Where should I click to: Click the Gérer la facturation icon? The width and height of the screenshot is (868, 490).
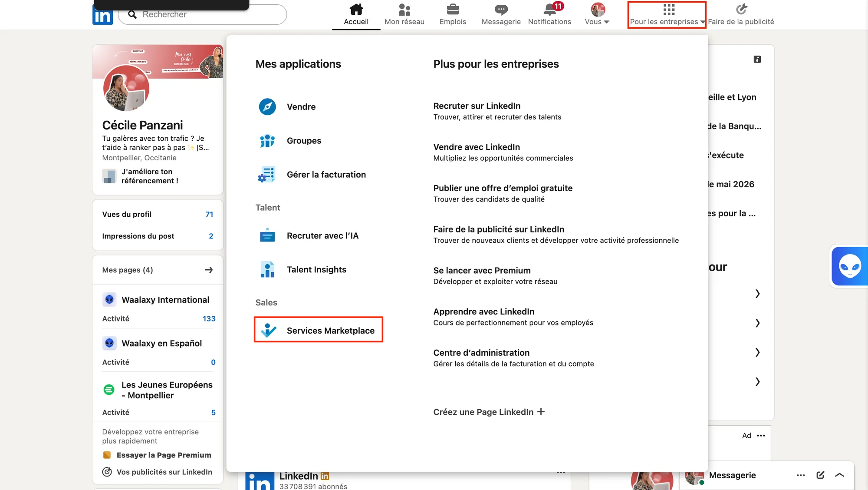point(266,175)
